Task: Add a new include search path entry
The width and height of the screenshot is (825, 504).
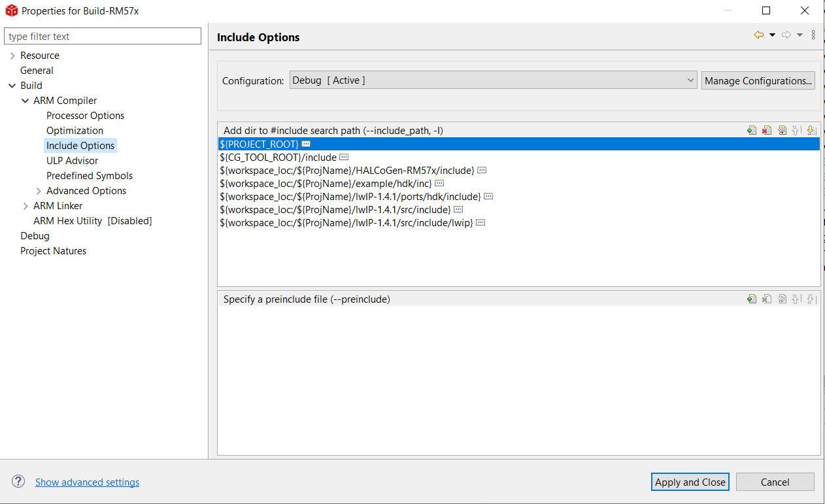Action: 751,130
